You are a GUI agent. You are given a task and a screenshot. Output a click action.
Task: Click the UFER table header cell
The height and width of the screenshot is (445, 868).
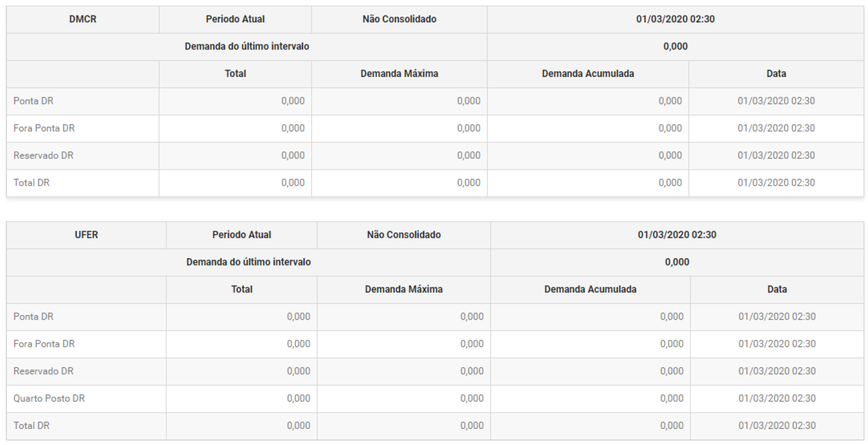click(86, 235)
